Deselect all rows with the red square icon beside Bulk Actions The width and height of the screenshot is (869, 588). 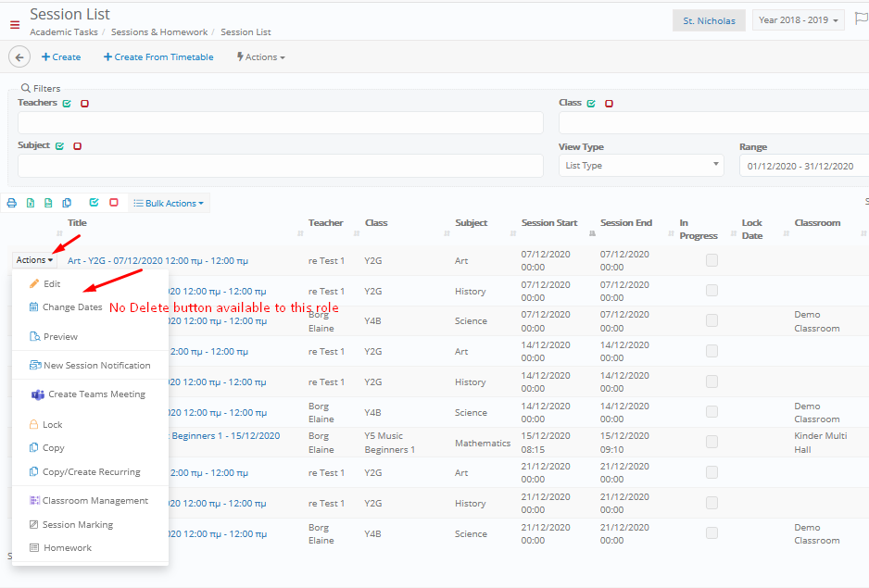(114, 202)
